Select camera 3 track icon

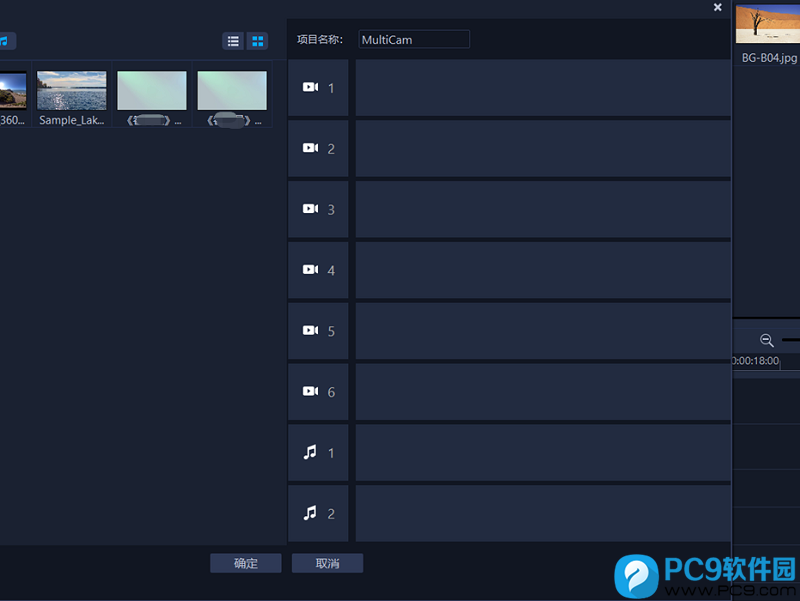pyautogui.click(x=310, y=209)
